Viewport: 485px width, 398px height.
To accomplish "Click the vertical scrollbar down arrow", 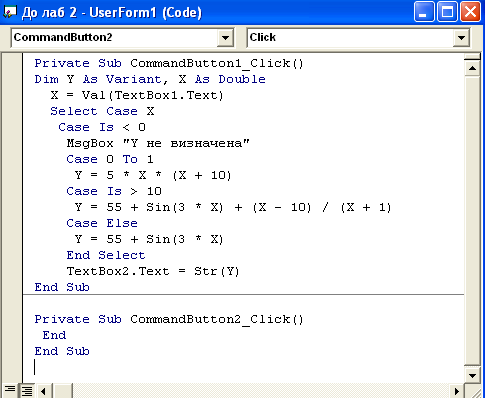I will pos(472,375).
